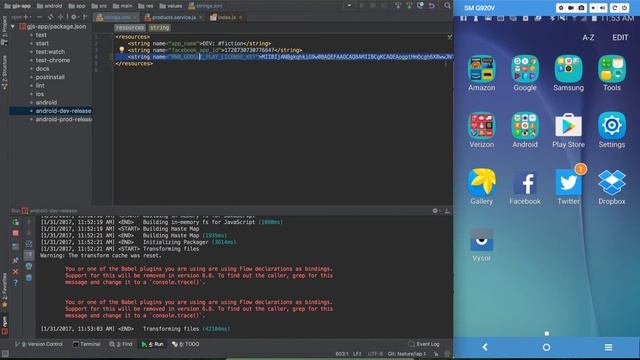This screenshot has width=640, height=360.
Task: Switch to the products.service.js editor tab
Action: pos(174,17)
